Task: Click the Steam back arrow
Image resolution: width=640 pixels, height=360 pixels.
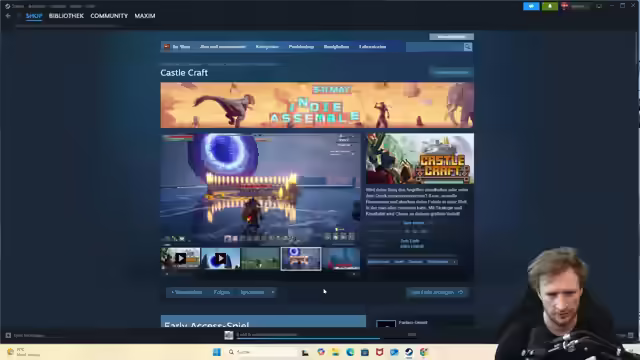Action: pos(8,16)
